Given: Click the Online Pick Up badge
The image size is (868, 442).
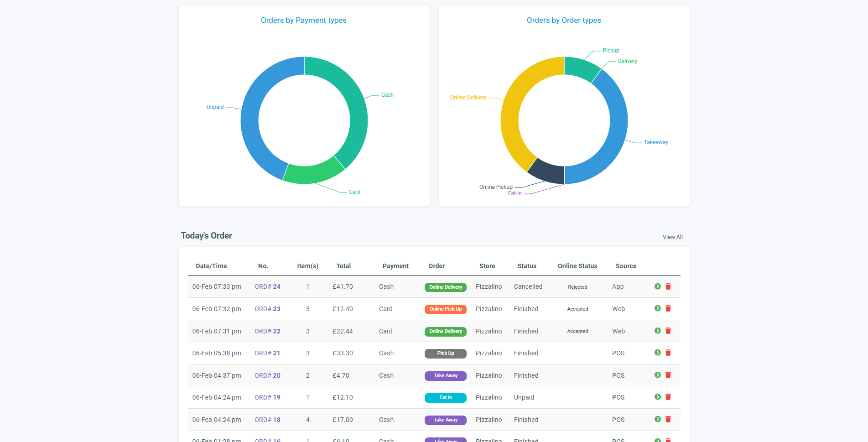Looking at the screenshot, I should [446, 309].
